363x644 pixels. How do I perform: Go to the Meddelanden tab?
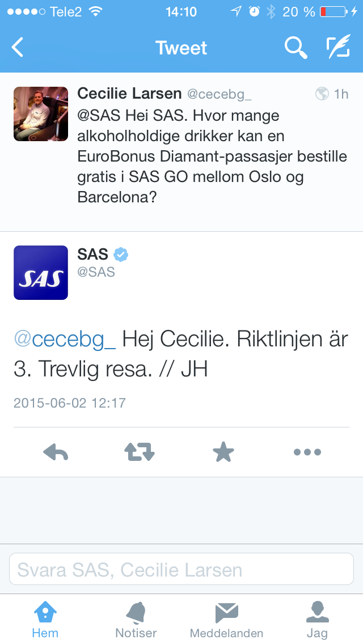(x=226, y=619)
